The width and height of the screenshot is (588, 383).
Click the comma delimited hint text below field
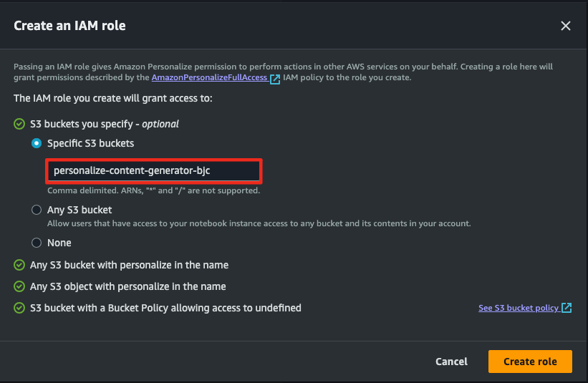153,190
